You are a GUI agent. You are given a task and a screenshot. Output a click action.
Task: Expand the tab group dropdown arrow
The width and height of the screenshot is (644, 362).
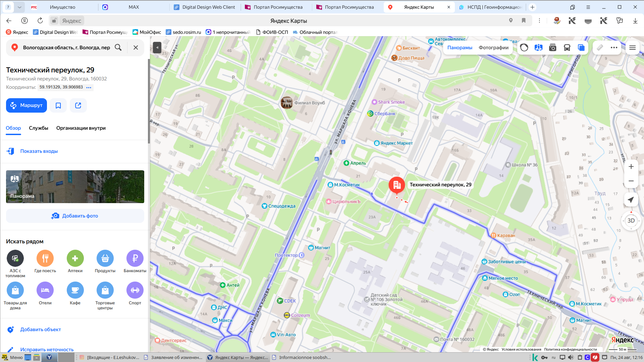(x=19, y=7)
